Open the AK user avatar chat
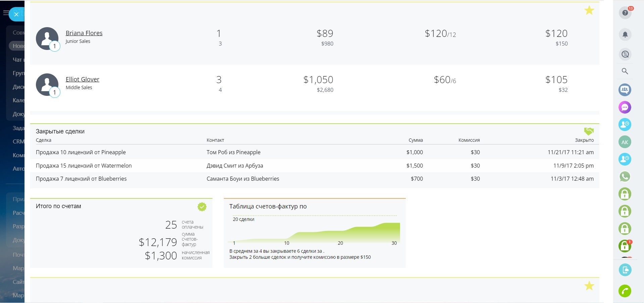The image size is (644, 303). click(x=625, y=142)
